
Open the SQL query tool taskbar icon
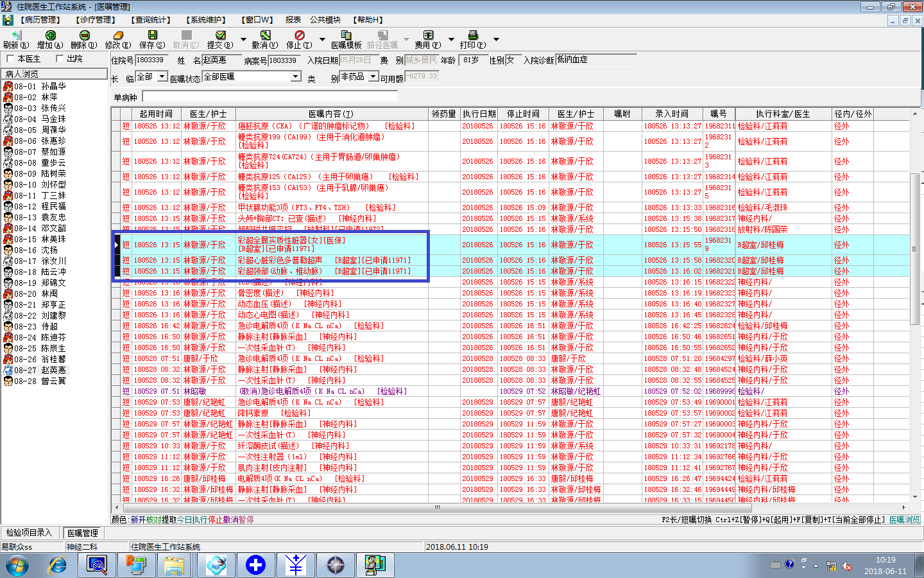pos(97,565)
